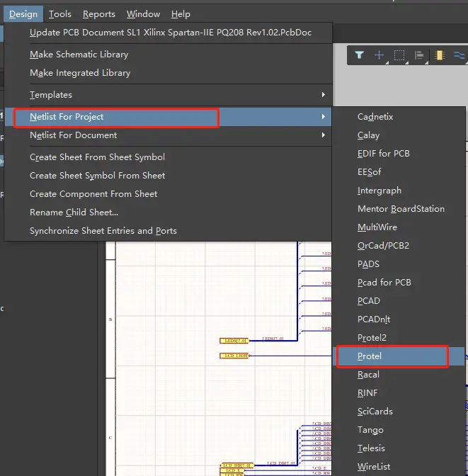Select Synchronize Sheet Entries and Ports
Screen dimensions: 468x476
168,231
